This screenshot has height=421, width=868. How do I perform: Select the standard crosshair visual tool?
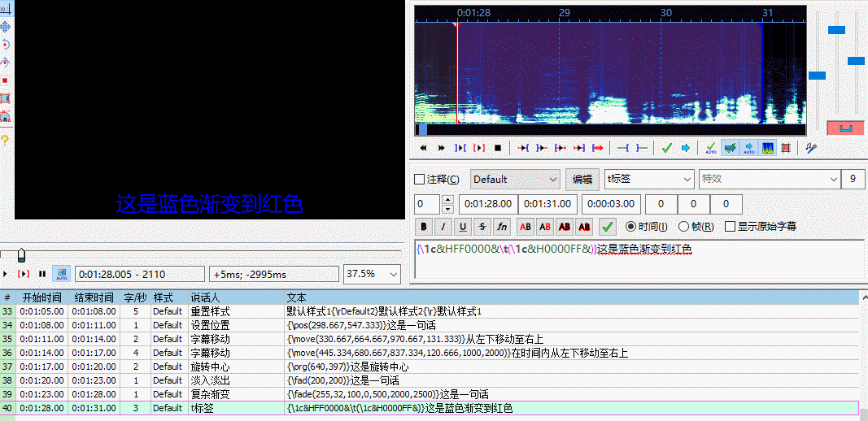[6, 8]
